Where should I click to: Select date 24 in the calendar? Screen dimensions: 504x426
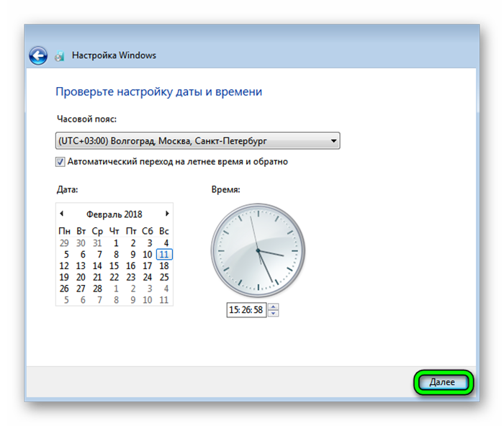148,277
